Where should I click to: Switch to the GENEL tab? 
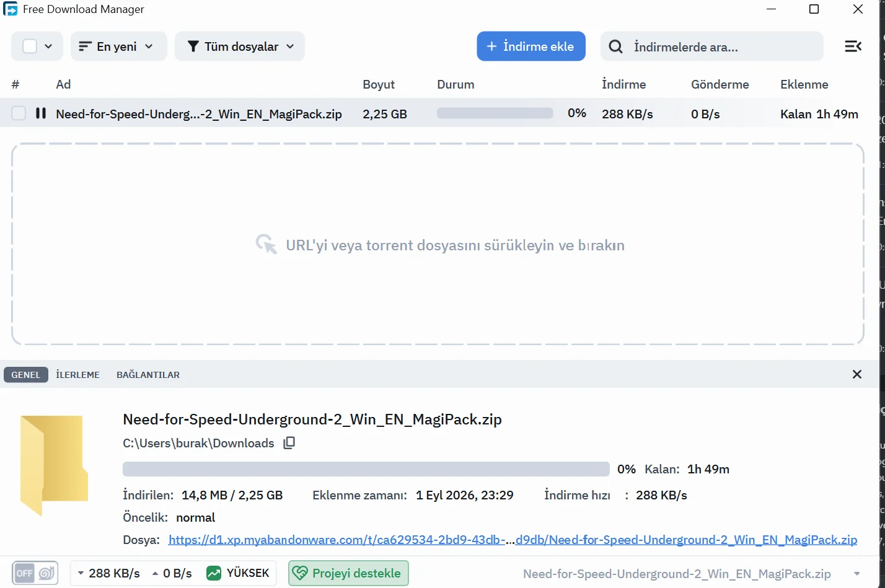pos(26,375)
